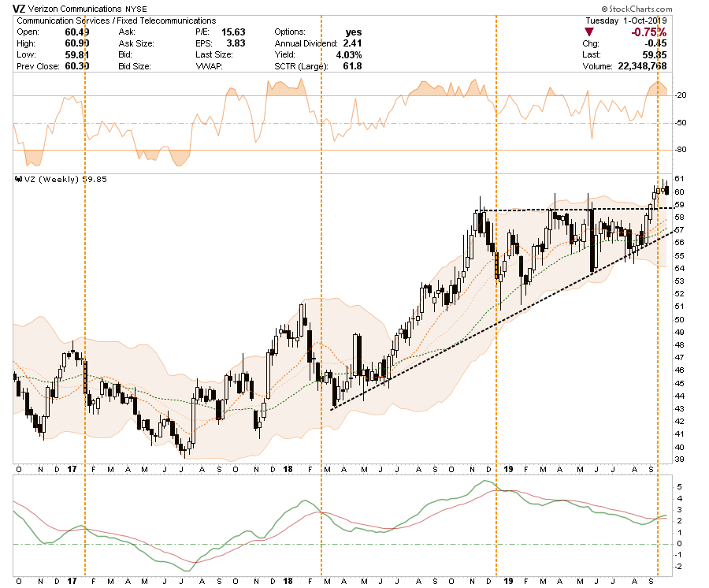Click the Annual Dividend value 2.41
This screenshot has height=588, width=709.
pyautogui.click(x=352, y=43)
